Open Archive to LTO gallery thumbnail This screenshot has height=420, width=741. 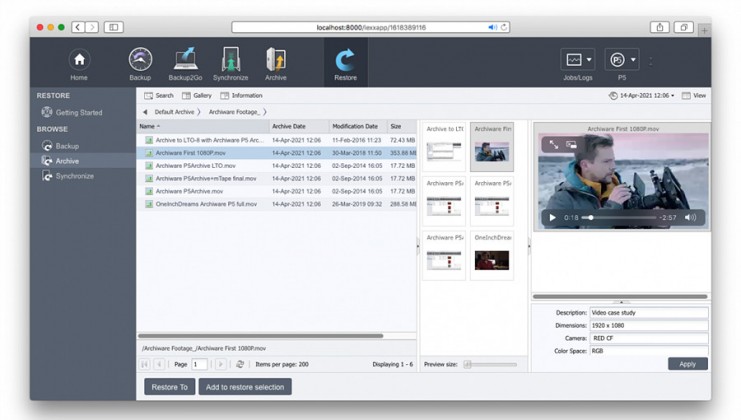click(444, 147)
